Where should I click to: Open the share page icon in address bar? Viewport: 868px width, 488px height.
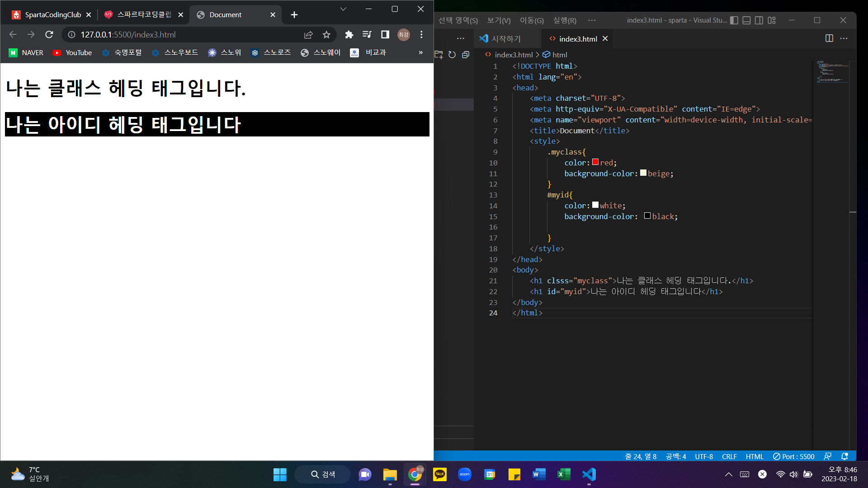pos(308,34)
